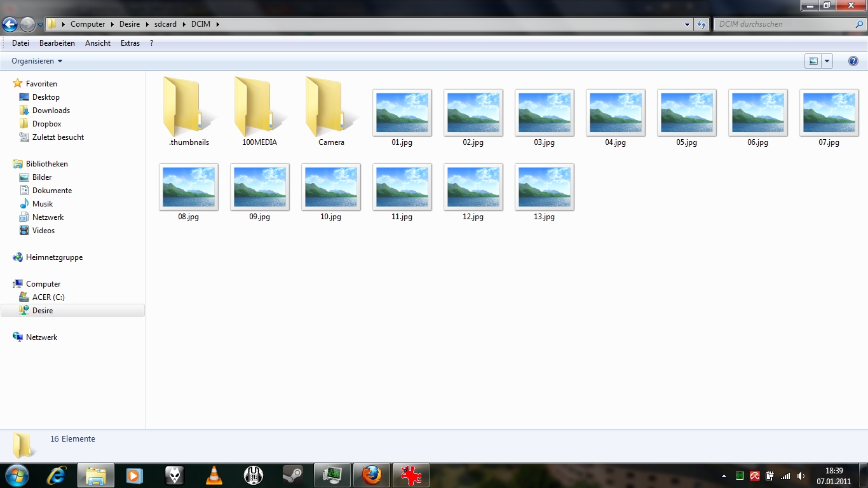Image resolution: width=868 pixels, height=488 pixels.
Task: Launch Firefox from the taskbar
Action: click(372, 475)
